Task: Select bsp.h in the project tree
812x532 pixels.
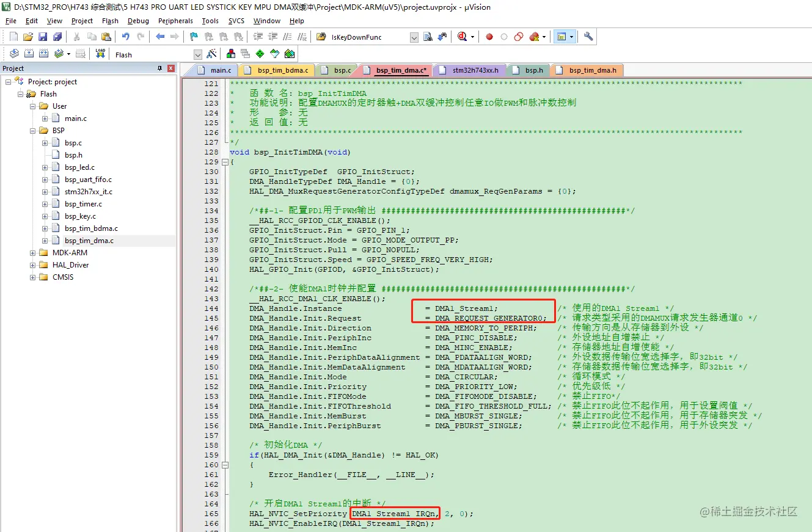Action: tap(73, 155)
